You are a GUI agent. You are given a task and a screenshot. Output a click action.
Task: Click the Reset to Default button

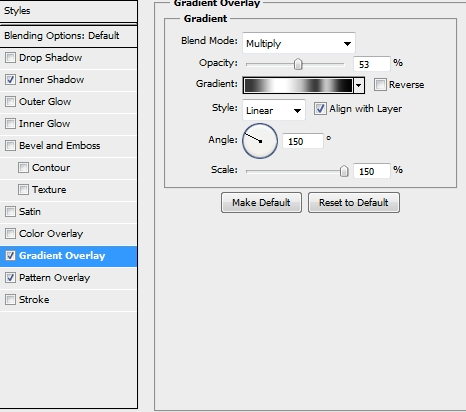tap(354, 202)
